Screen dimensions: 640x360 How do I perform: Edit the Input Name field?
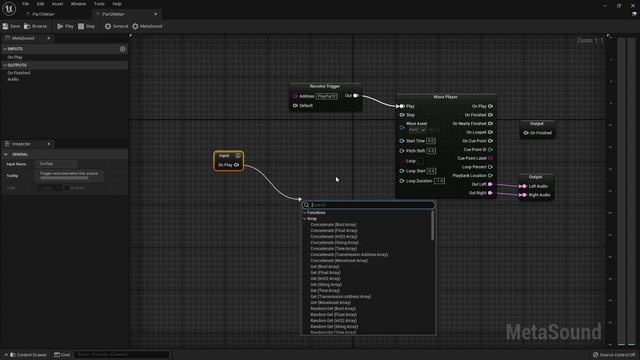tap(56, 164)
